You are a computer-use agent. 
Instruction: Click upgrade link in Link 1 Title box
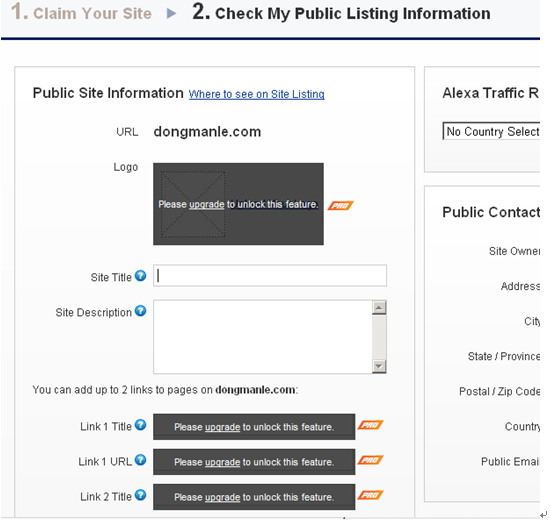point(222,427)
